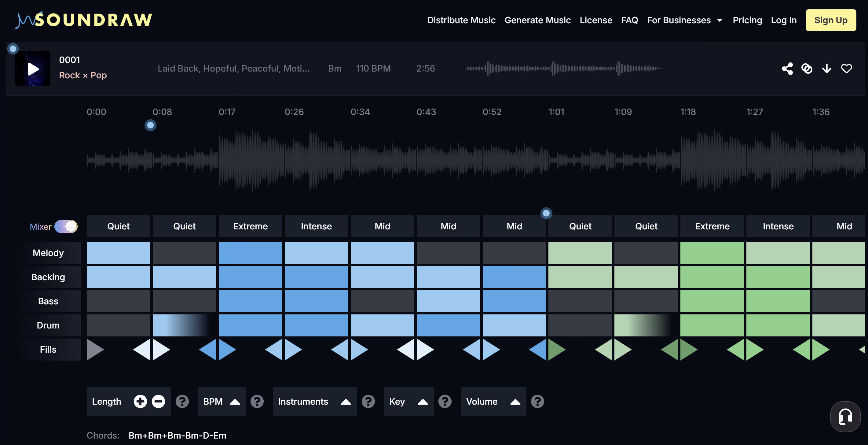Click the Bass row label
The image size is (868, 445).
[x=48, y=301]
